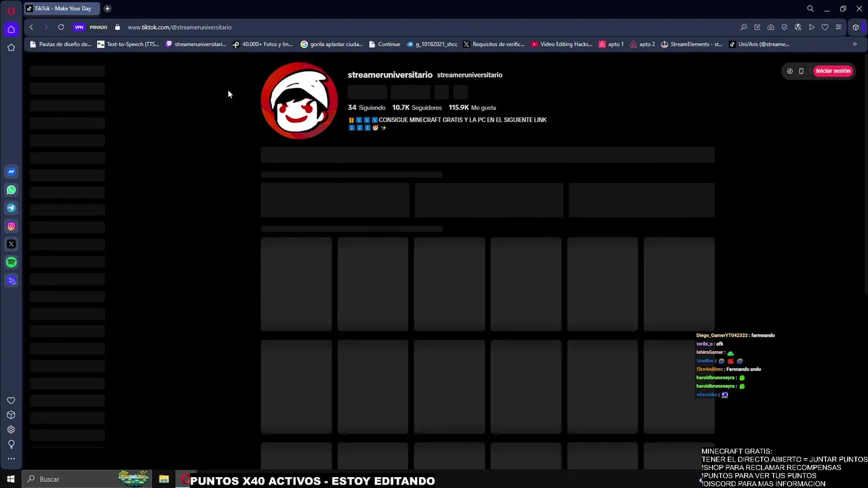This screenshot has height=488, width=868.
Task: Open apto 2 Airbnb bookmark
Action: [642, 44]
